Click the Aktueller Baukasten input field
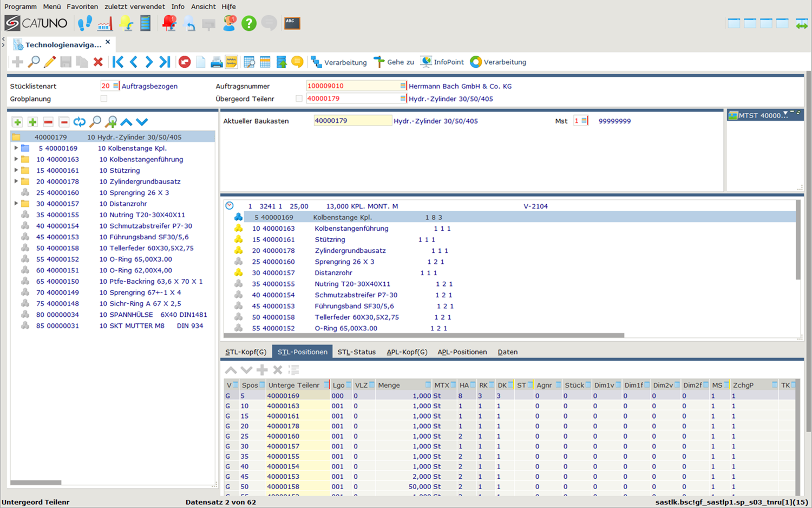 pyautogui.click(x=352, y=121)
